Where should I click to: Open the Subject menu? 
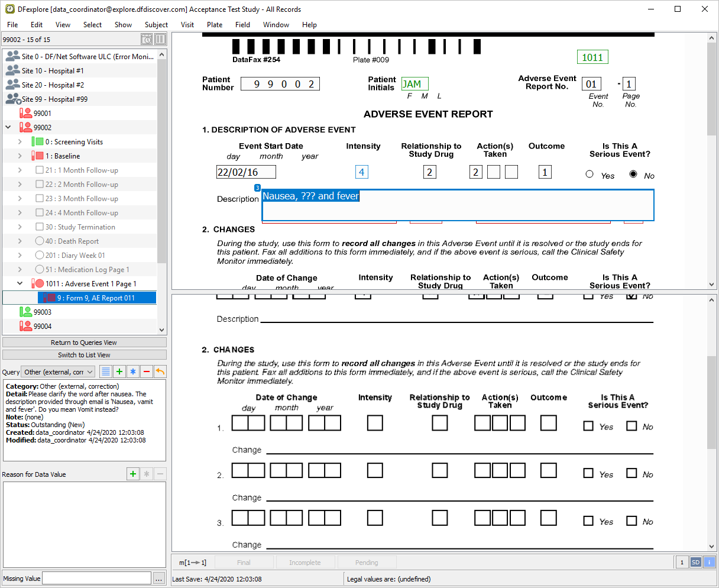[156, 25]
